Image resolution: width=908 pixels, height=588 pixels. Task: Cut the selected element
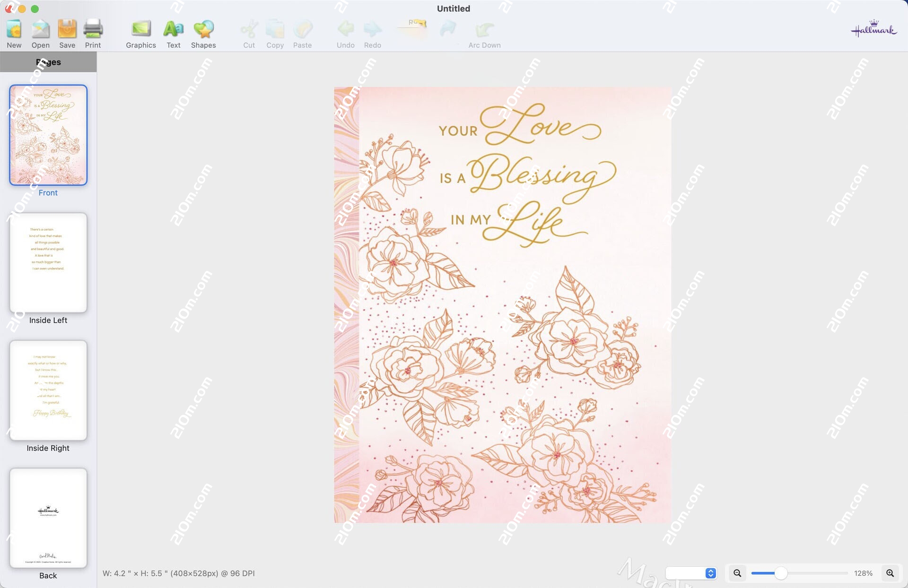(249, 32)
